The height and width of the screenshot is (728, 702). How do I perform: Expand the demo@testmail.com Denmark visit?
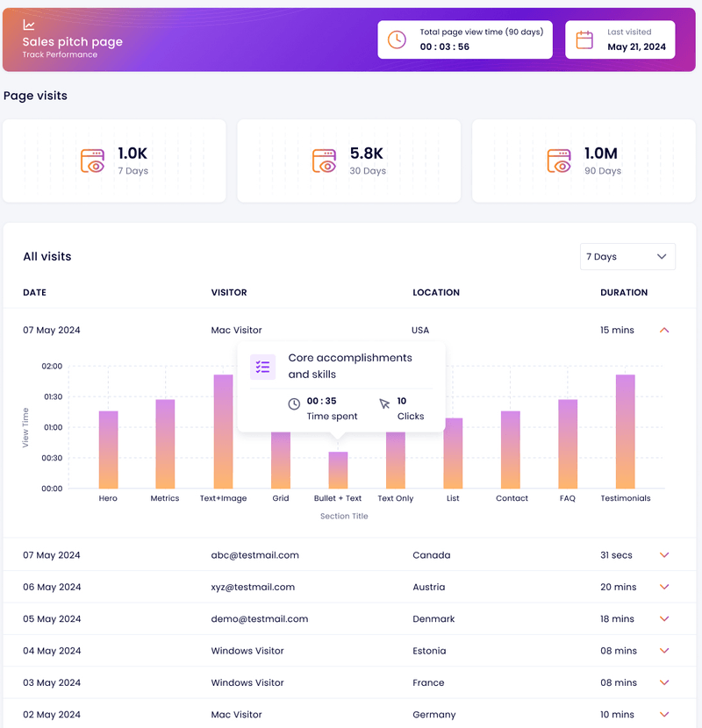664,618
